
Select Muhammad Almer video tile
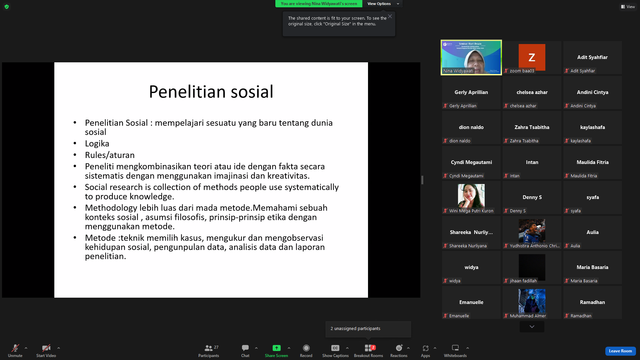532,302
